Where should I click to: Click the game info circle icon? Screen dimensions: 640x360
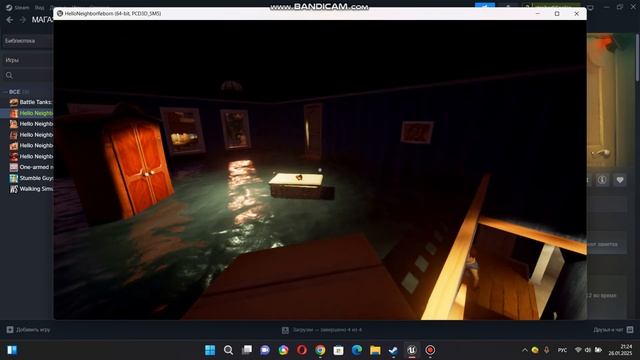click(x=602, y=180)
